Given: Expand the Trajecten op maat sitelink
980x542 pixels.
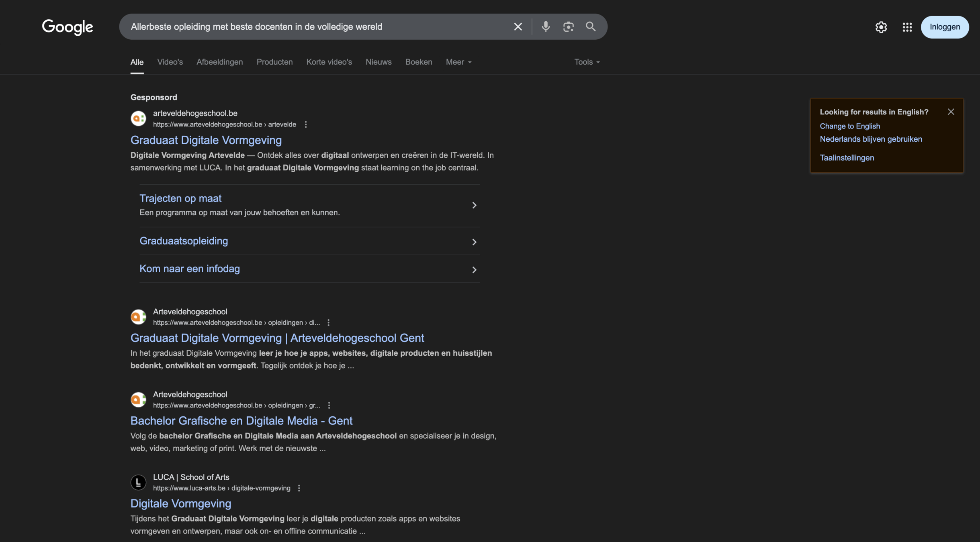Looking at the screenshot, I should (474, 206).
